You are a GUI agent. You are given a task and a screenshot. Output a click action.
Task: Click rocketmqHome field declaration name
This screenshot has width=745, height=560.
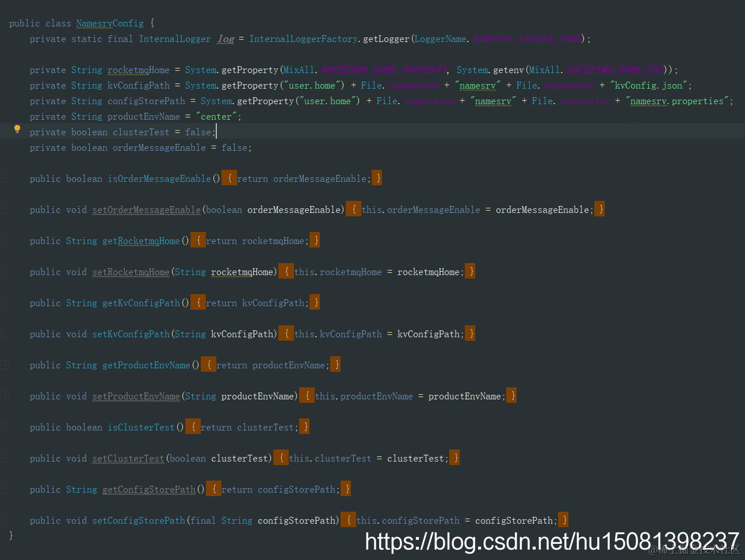click(139, 70)
